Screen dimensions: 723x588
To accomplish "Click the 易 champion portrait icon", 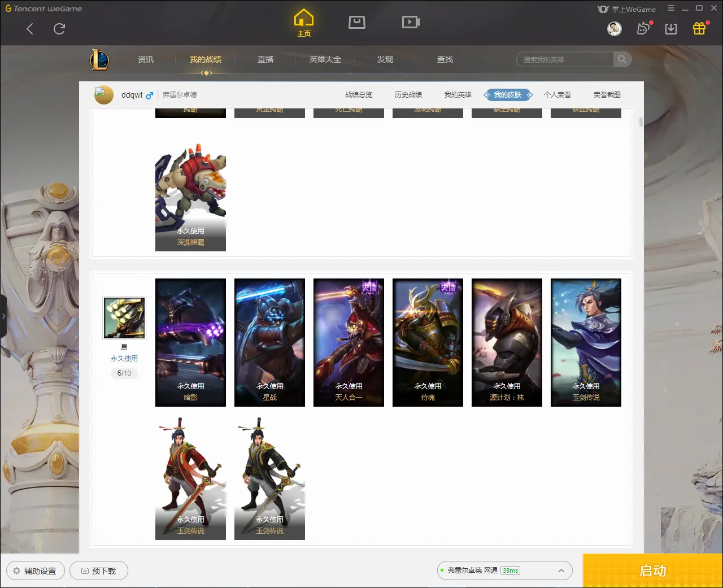I will (124, 318).
